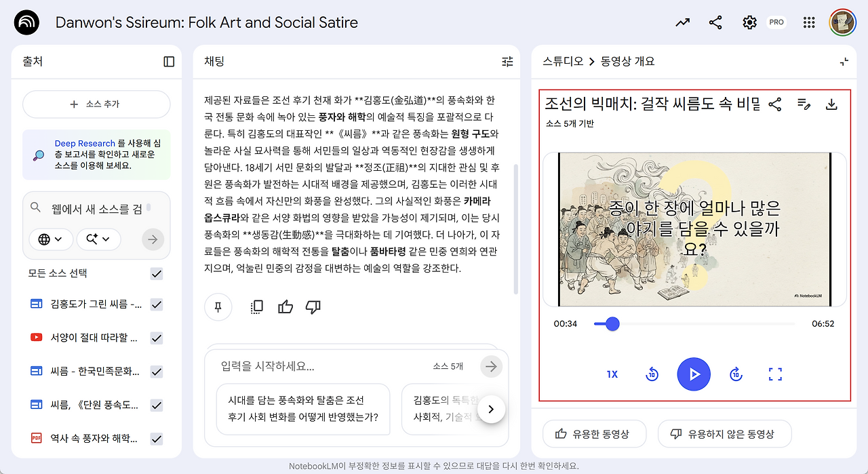Click the 소스 5개 기반 label

pyautogui.click(x=570, y=124)
